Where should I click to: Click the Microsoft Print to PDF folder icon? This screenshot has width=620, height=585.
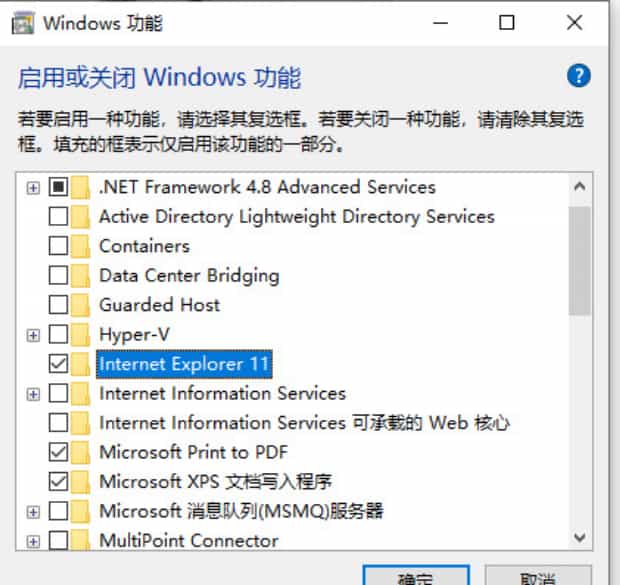coord(82,452)
